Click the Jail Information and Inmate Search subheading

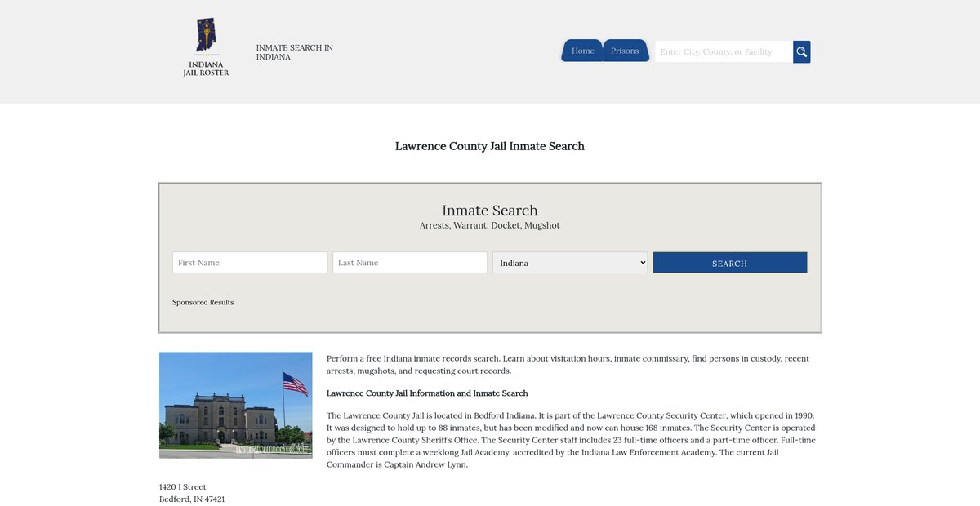coord(427,393)
